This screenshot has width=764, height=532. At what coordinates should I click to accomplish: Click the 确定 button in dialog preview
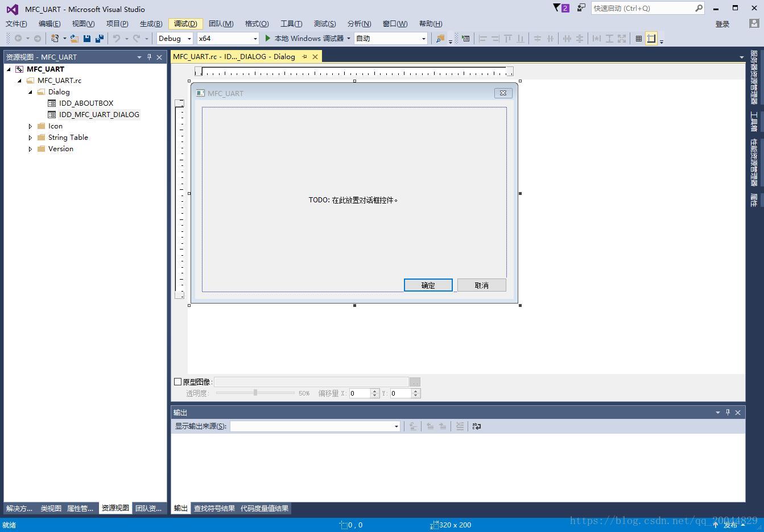pyautogui.click(x=428, y=285)
